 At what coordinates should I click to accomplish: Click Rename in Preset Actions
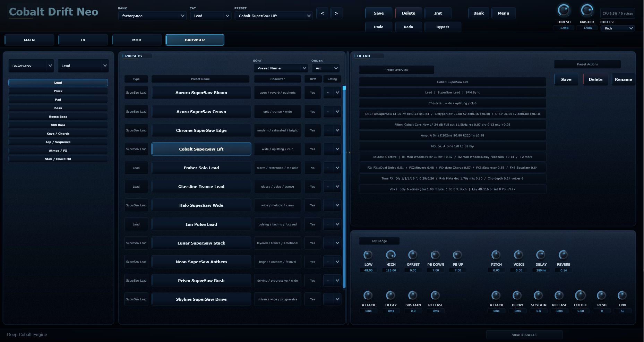tap(623, 79)
